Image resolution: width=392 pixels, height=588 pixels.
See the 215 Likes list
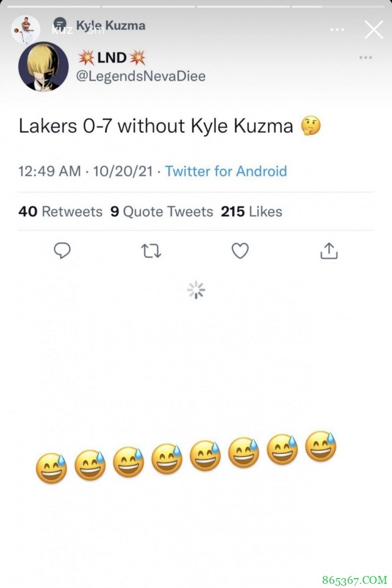click(251, 212)
